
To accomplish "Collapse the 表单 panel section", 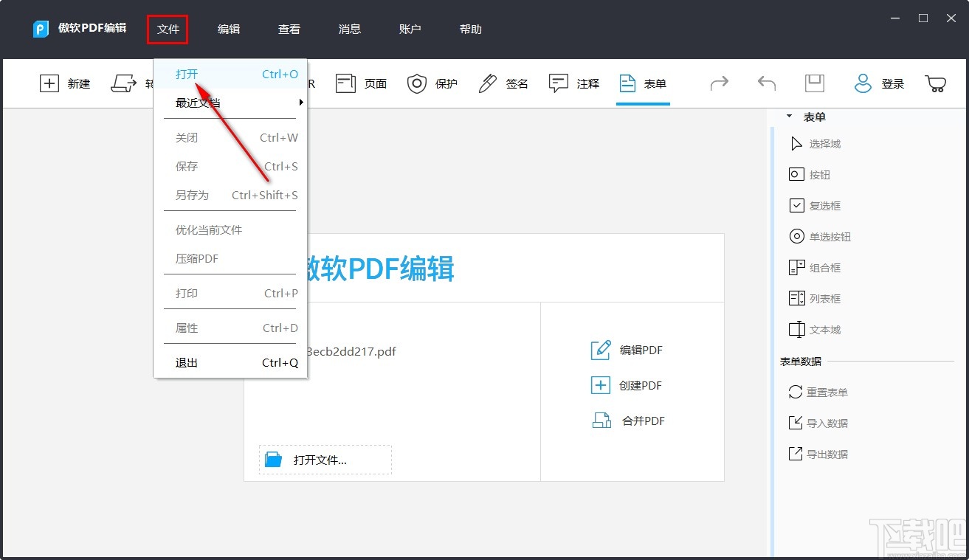I will coord(789,117).
